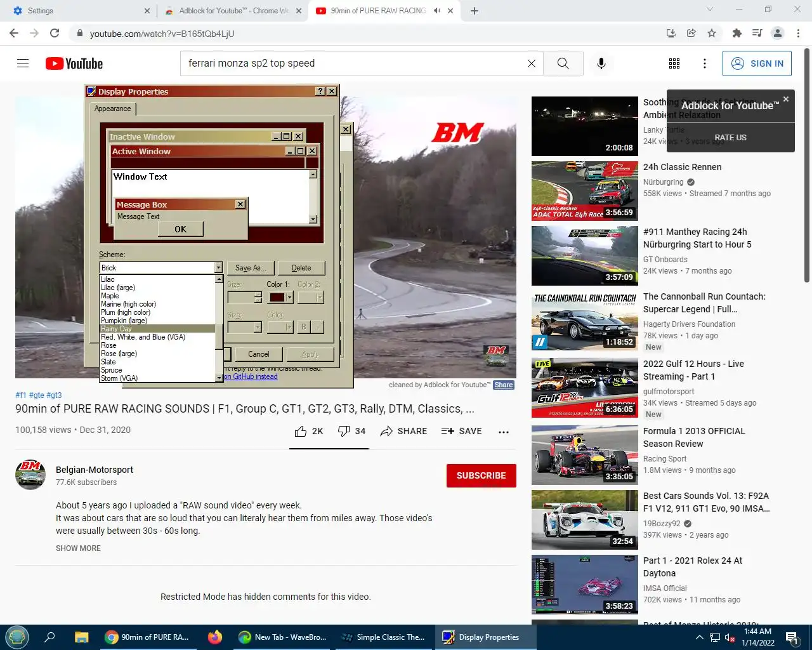The image size is (812, 650).
Task: Open Belgian-Motorsport channel link
Action: tap(95, 470)
